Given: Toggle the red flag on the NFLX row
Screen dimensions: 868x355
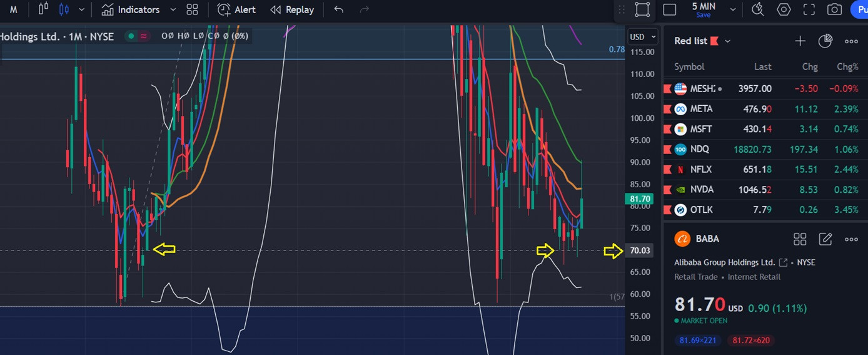Looking at the screenshot, I should click(x=667, y=169).
